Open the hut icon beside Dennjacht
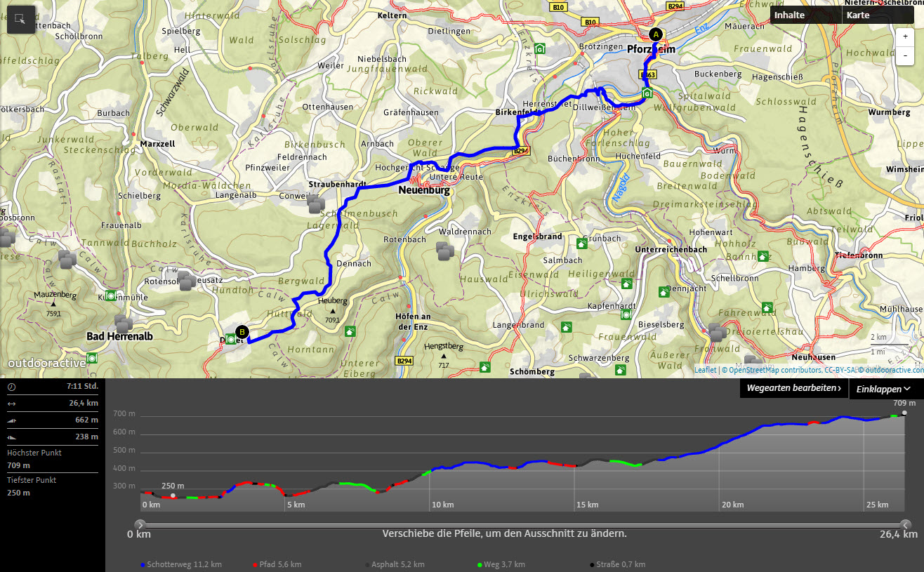 click(x=664, y=291)
